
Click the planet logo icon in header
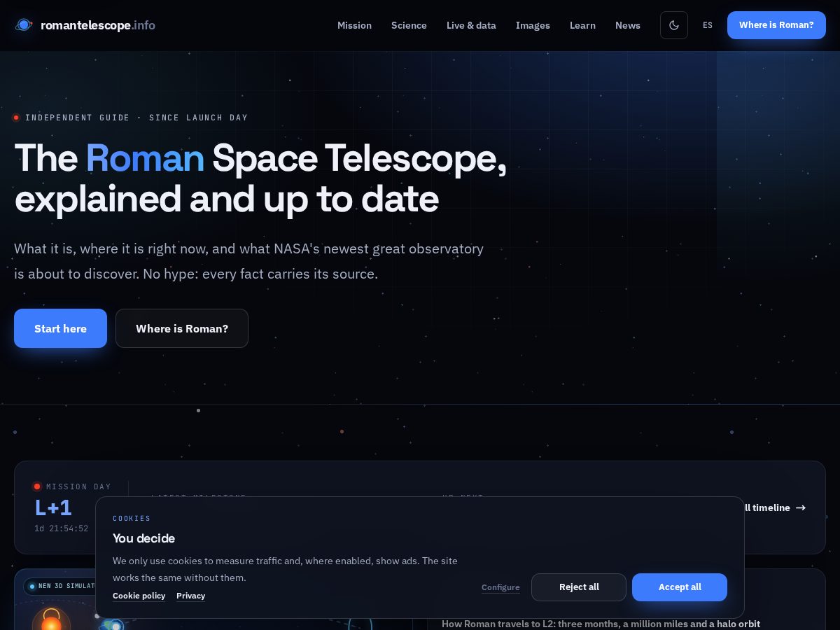(24, 25)
